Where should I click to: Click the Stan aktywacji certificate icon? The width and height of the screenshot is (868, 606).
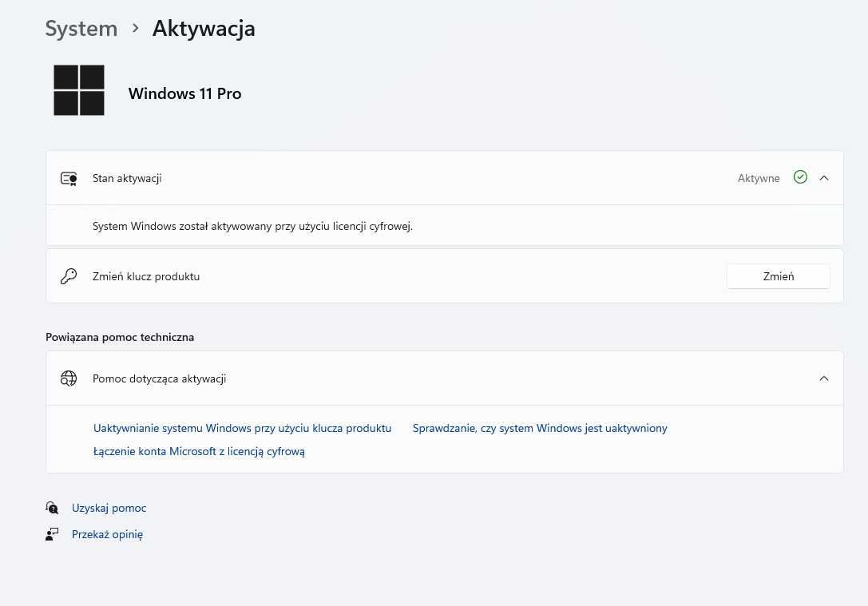click(x=69, y=179)
